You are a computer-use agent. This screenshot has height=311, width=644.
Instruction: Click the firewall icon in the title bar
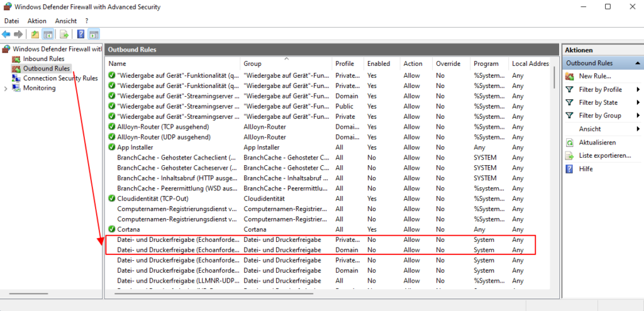click(7, 6)
